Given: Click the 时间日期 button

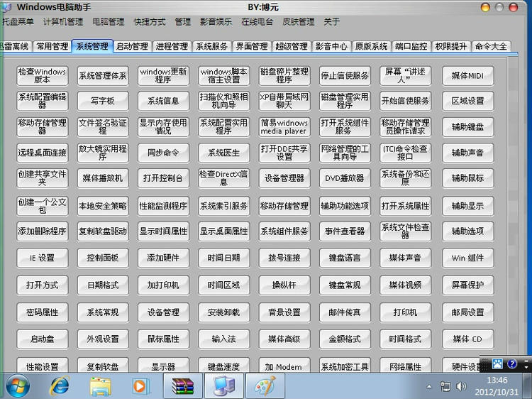Looking at the screenshot, I should (x=224, y=258).
